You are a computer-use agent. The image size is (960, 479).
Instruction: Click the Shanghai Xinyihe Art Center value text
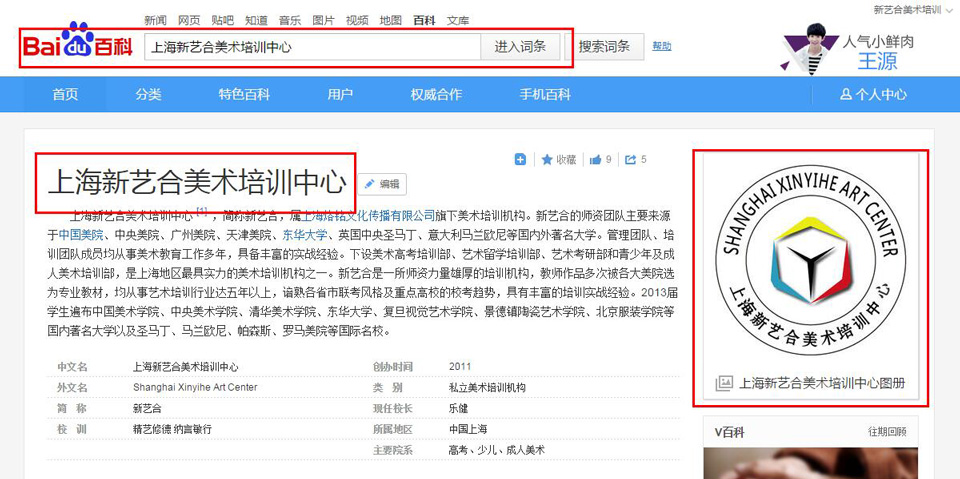click(195, 387)
